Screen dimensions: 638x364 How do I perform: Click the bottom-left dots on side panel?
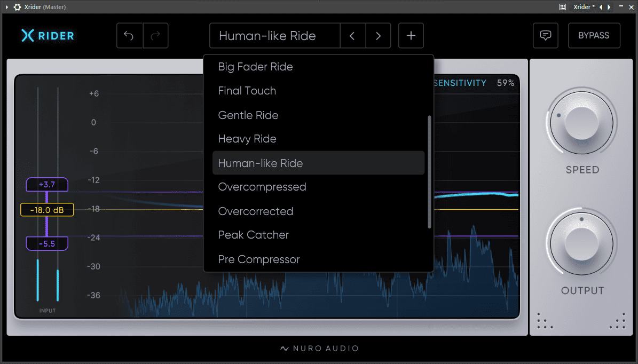coord(545,321)
